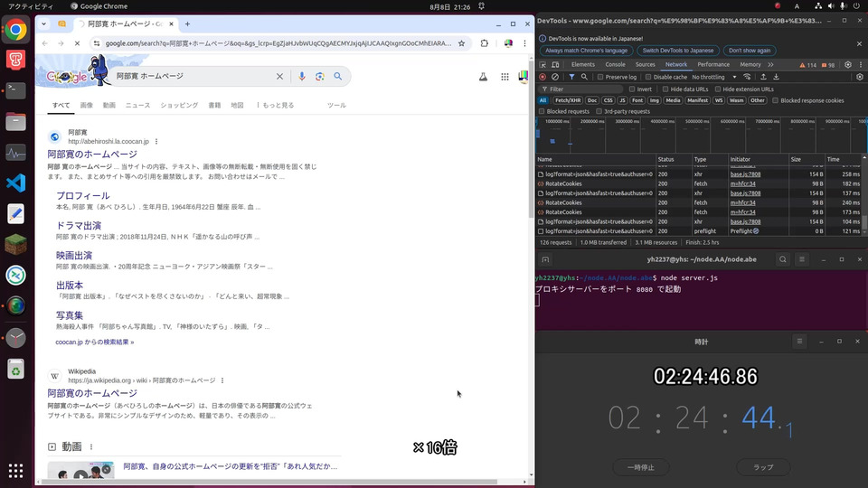The height and width of the screenshot is (488, 868).
Task: Click the blue search magnifier in the Google box
Action: [337, 76]
